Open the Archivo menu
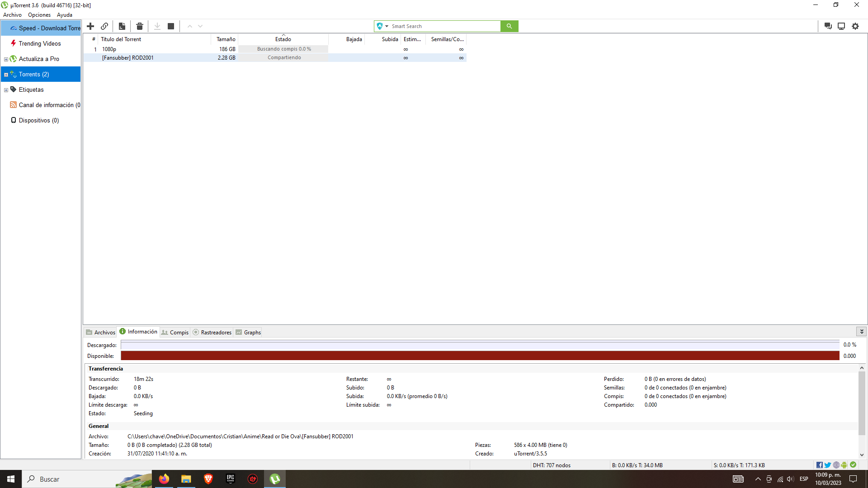 tap(12, 15)
